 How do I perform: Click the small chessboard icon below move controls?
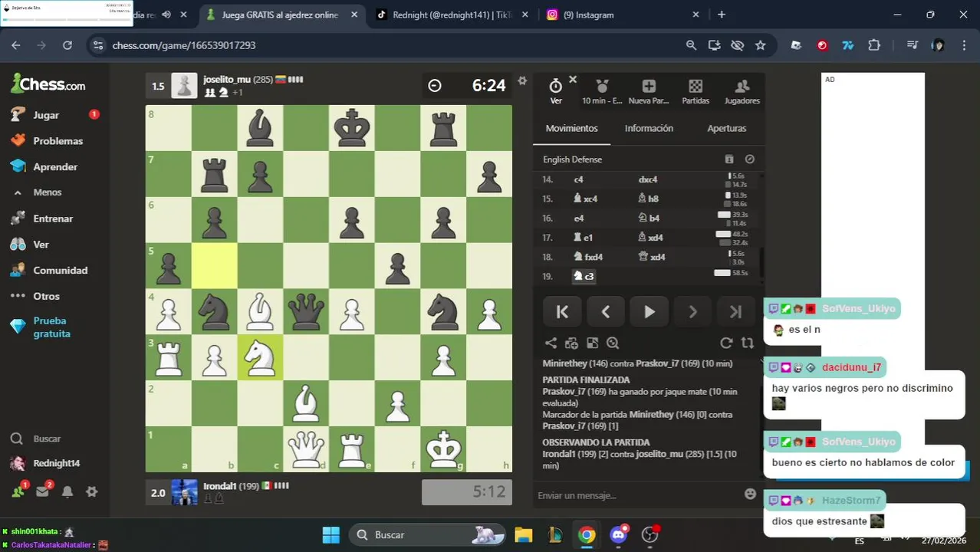click(x=592, y=343)
